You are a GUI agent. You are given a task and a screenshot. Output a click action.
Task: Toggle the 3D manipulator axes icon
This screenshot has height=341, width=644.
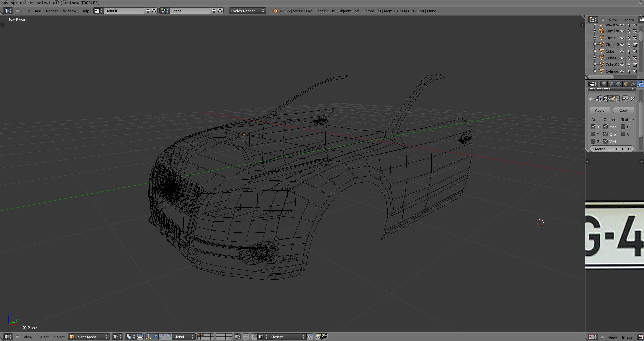point(148,337)
